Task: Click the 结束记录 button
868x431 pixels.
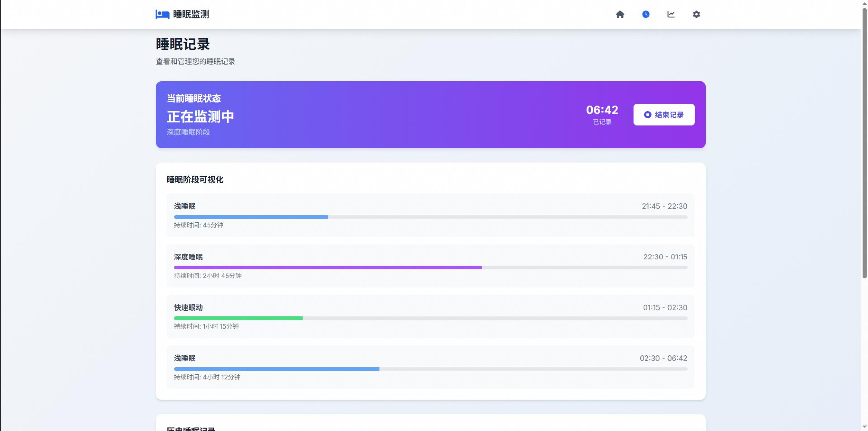Action: coord(664,115)
